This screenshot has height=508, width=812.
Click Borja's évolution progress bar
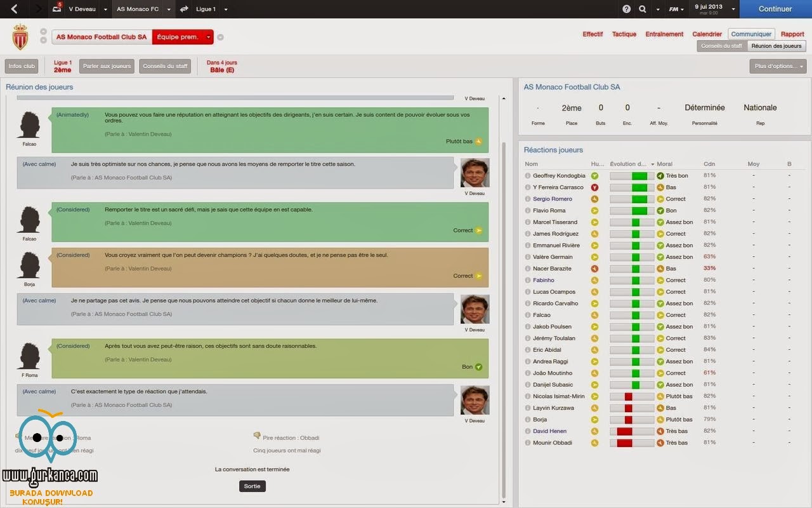pyautogui.click(x=631, y=420)
